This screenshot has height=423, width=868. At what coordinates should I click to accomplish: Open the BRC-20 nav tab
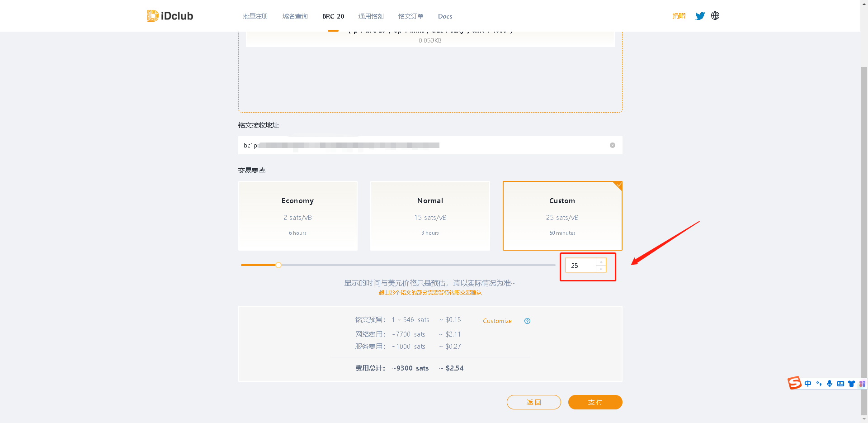point(333,16)
